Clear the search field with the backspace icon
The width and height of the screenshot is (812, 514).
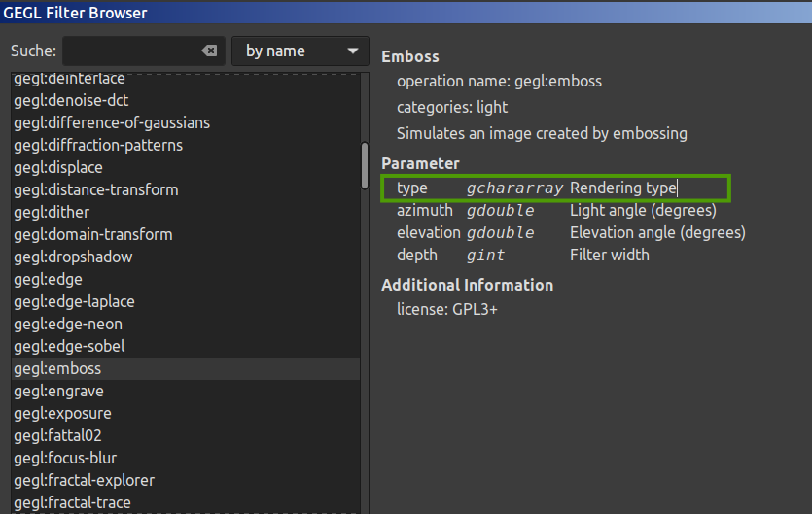(x=209, y=51)
